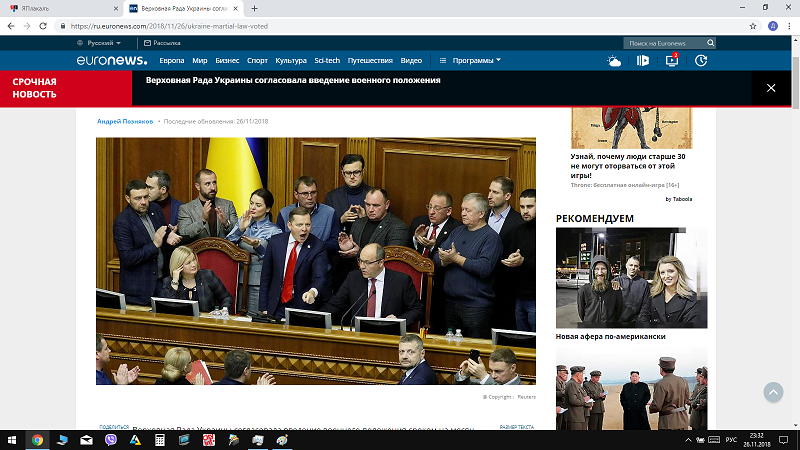Open author Андрей Позняков's page
The image size is (800, 450).
(125, 121)
